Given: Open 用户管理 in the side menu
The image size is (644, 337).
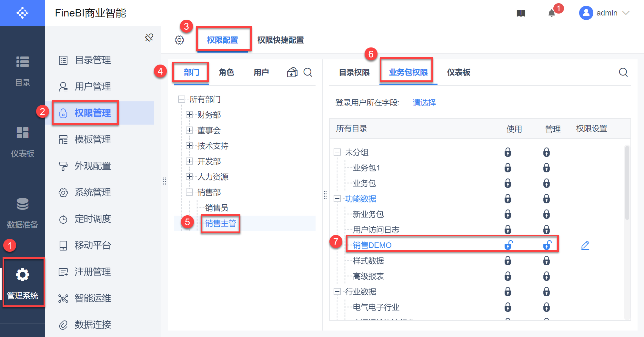Looking at the screenshot, I should coord(93,87).
